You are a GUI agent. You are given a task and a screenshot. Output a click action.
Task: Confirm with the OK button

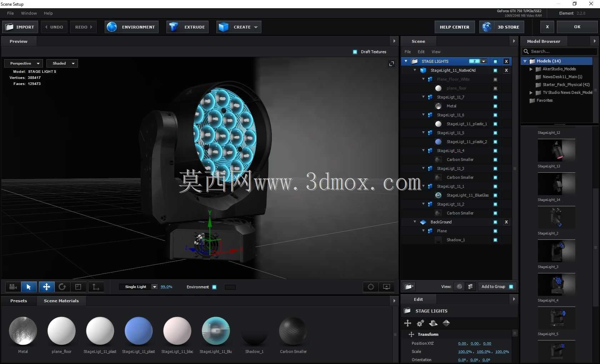tap(577, 27)
